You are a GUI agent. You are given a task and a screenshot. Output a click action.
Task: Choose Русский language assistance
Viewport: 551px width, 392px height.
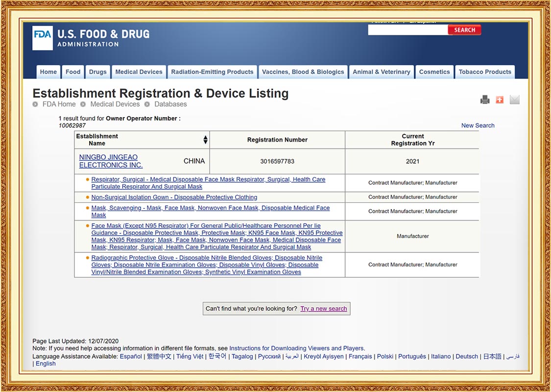pyautogui.click(x=269, y=356)
